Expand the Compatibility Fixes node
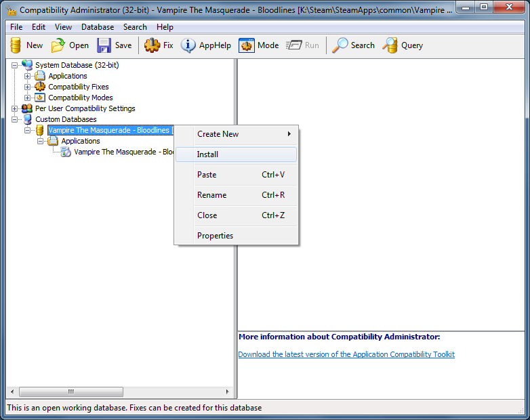The width and height of the screenshot is (530, 420). click(27, 87)
